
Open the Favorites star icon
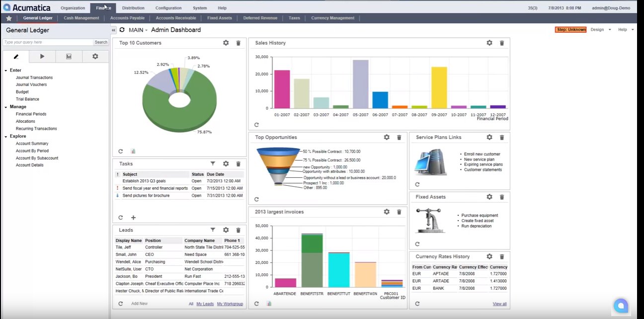[8, 18]
